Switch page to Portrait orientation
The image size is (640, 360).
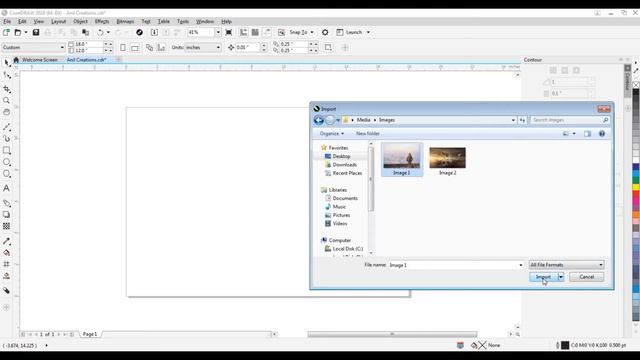(123, 48)
